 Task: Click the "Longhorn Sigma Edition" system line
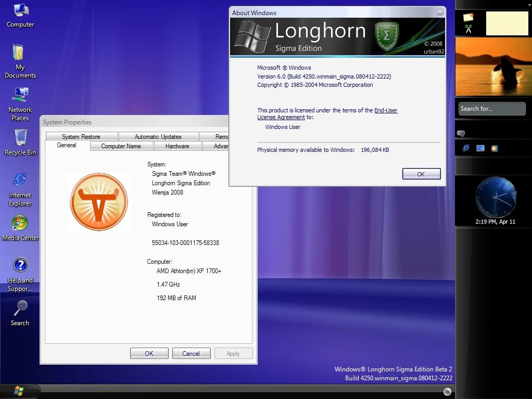click(181, 183)
